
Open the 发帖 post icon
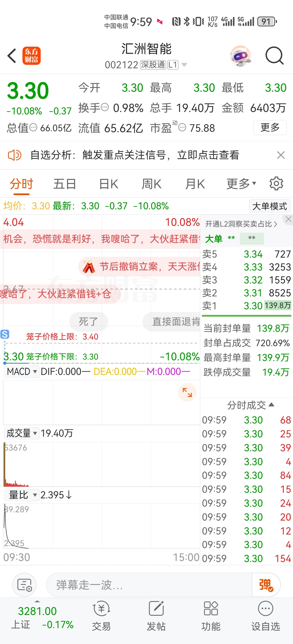(156, 616)
